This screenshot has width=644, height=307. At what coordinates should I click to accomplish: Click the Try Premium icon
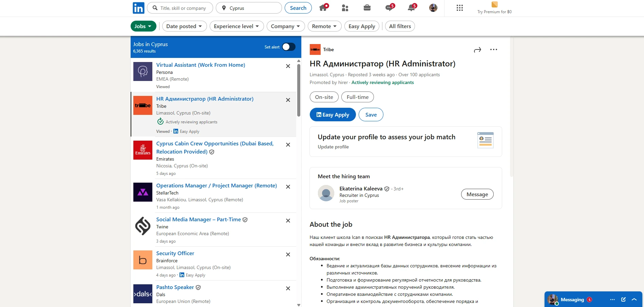pos(494,4)
